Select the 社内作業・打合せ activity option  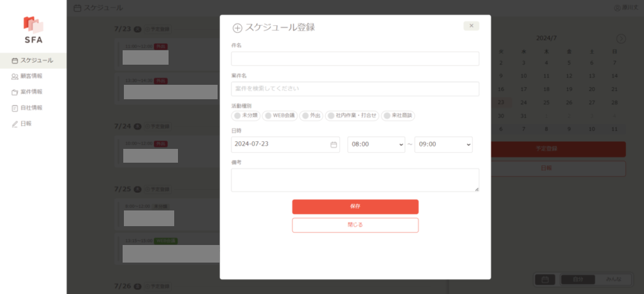352,116
